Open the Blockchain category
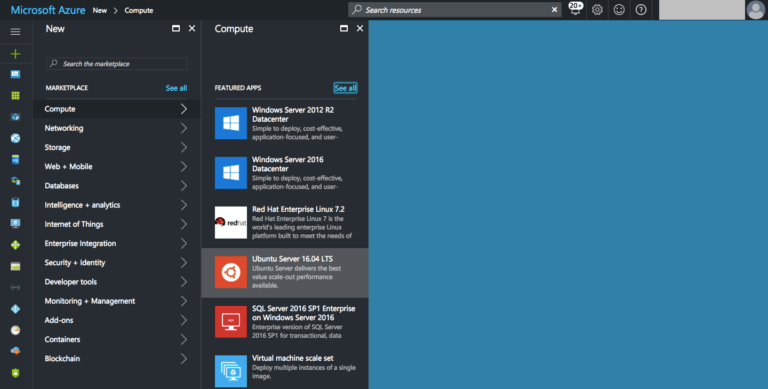Image resolution: width=768 pixels, height=389 pixels. point(117,358)
